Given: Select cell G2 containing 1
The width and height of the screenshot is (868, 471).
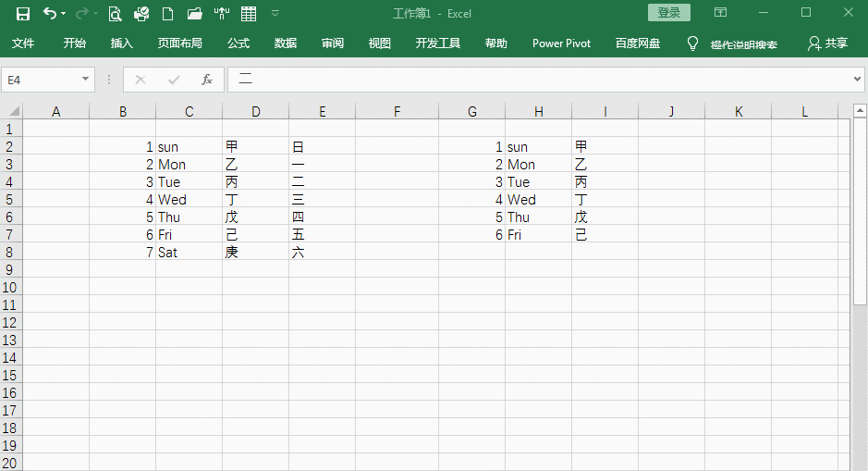Looking at the screenshot, I should (x=472, y=147).
